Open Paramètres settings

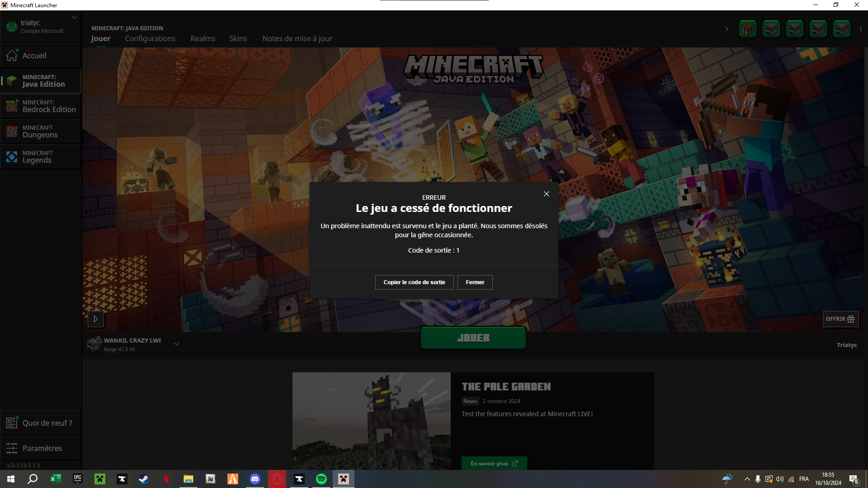click(x=41, y=448)
